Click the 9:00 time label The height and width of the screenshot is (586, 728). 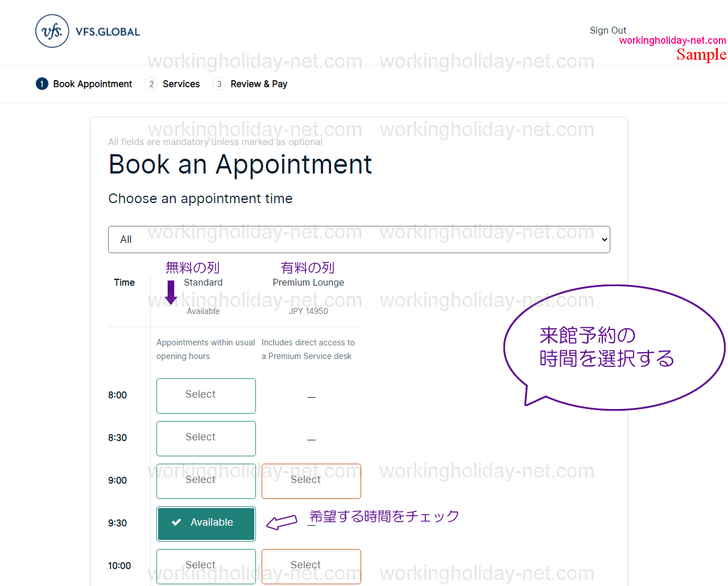click(x=117, y=480)
